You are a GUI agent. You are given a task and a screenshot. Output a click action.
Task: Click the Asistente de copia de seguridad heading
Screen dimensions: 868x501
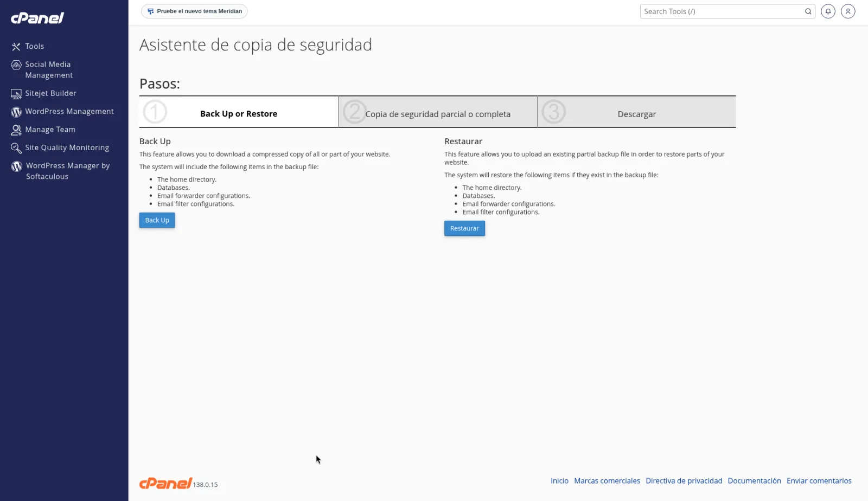click(x=256, y=44)
